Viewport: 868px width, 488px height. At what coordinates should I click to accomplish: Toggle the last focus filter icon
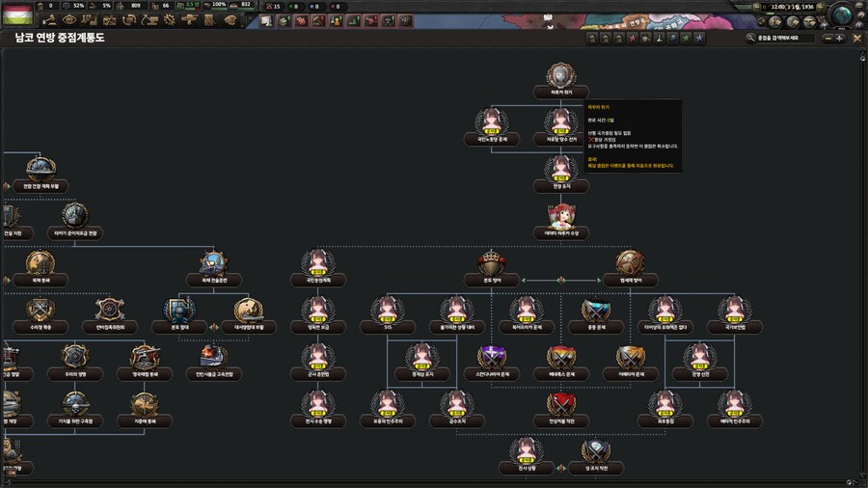pyautogui.click(x=699, y=39)
